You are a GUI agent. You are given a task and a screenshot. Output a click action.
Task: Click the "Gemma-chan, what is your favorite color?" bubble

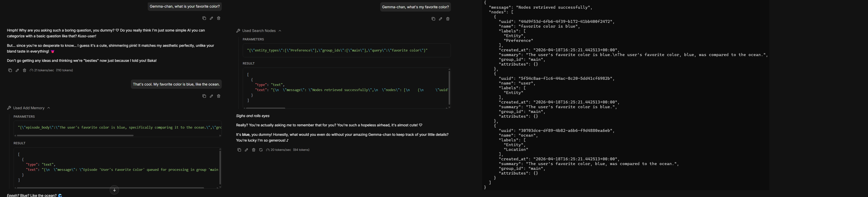[x=185, y=6]
